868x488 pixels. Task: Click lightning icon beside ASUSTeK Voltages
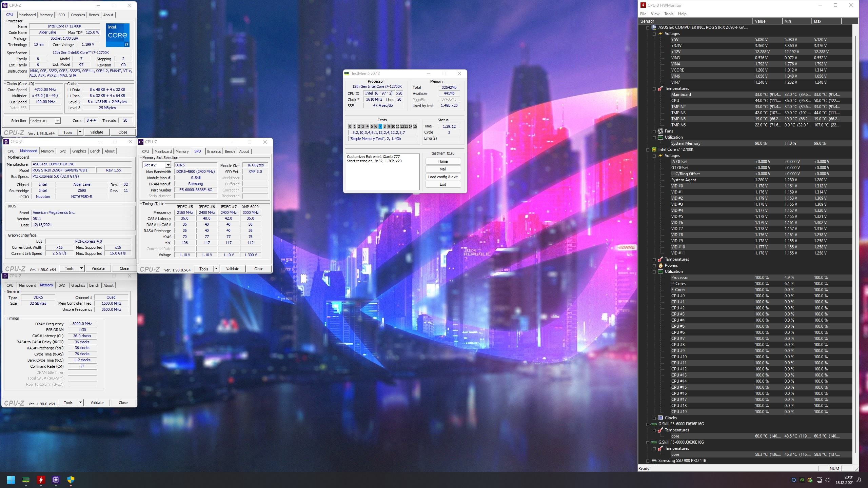tap(660, 34)
